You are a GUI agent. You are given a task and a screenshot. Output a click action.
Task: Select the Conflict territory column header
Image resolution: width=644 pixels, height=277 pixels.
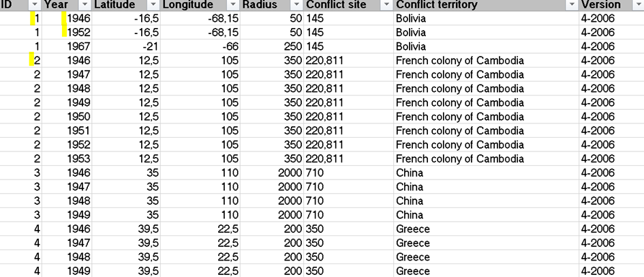(487, 5)
